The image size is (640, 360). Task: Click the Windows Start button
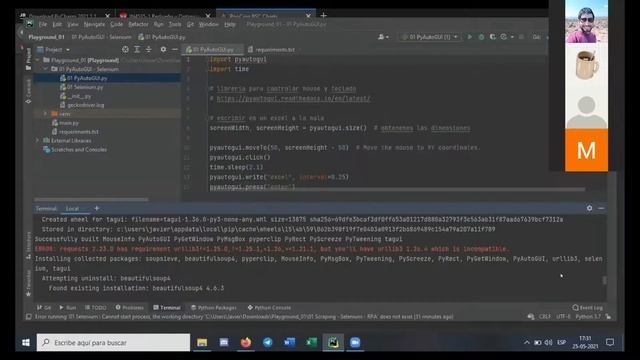coord(26,342)
